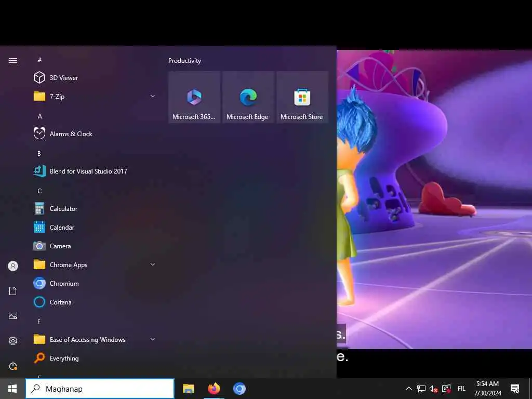The height and width of the screenshot is (399, 532).
Task: Open the network status tray icon
Action: tap(421, 389)
